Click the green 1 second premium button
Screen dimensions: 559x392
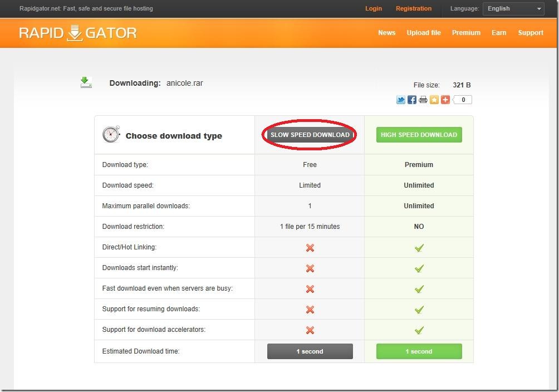[419, 351]
